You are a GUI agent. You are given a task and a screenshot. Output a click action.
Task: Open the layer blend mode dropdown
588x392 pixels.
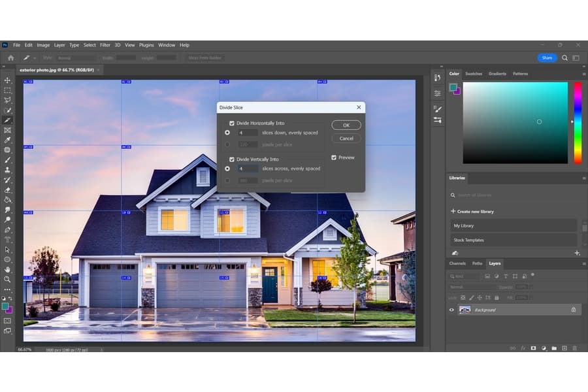pyautogui.click(x=472, y=287)
